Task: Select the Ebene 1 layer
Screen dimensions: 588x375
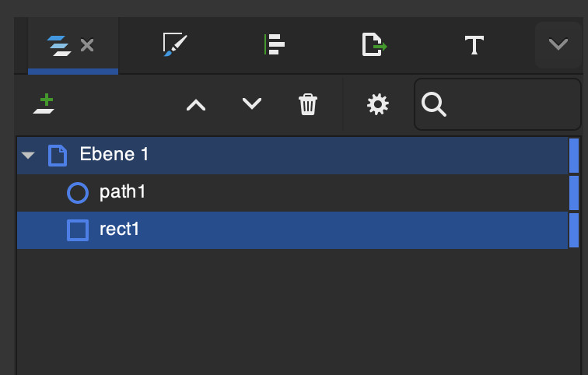Action: point(114,155)
